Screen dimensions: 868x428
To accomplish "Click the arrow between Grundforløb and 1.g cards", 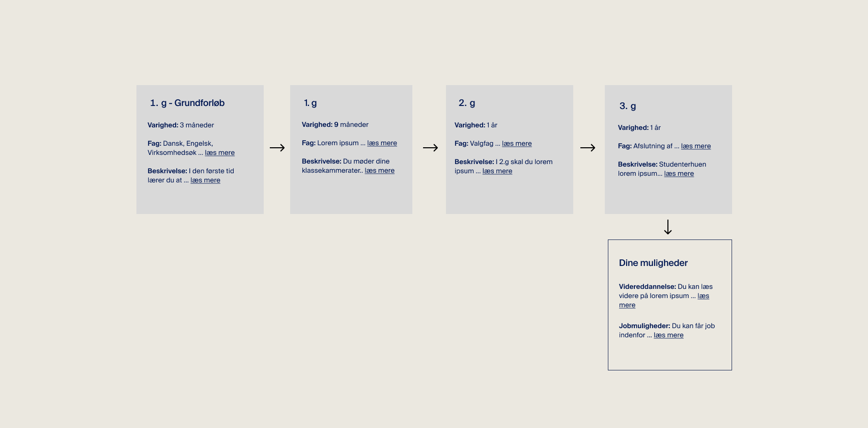I will pyautogui.click(x=277, y=148).
